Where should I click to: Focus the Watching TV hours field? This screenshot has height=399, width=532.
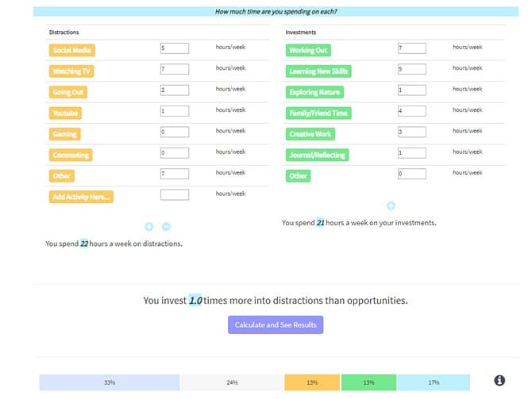(174, 70)
